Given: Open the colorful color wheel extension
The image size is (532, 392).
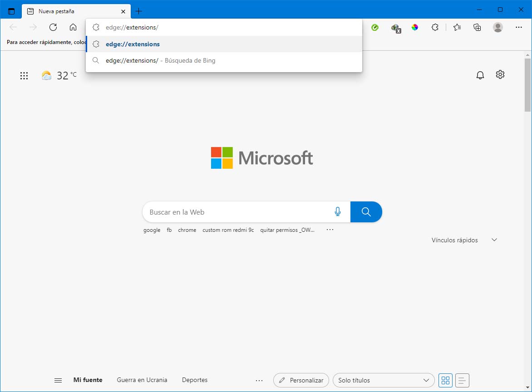Looking at the screenshot, I should click(414, 28).
